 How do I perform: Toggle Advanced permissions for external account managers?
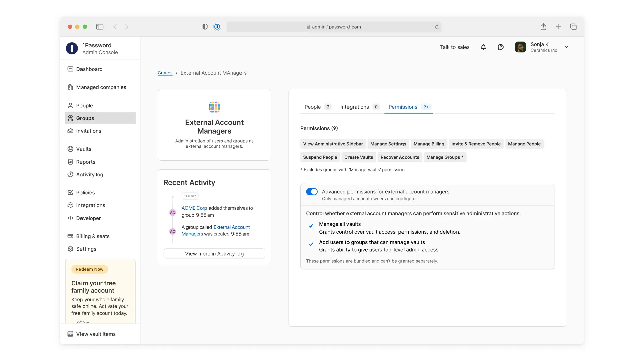click(x=312, y=192)
